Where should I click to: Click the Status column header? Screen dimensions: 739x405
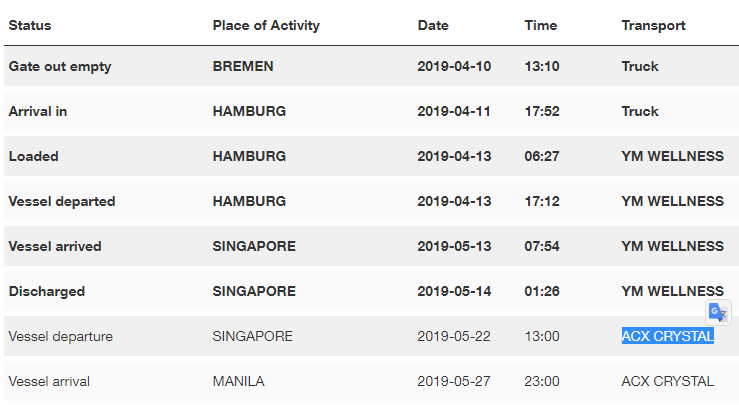pyautogui.click(x=30, y=25)
